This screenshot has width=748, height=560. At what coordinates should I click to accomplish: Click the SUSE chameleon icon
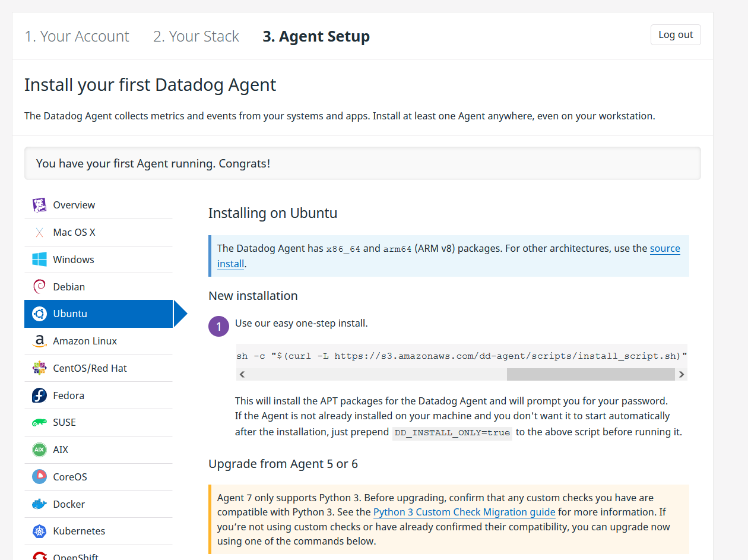[39, 423]
